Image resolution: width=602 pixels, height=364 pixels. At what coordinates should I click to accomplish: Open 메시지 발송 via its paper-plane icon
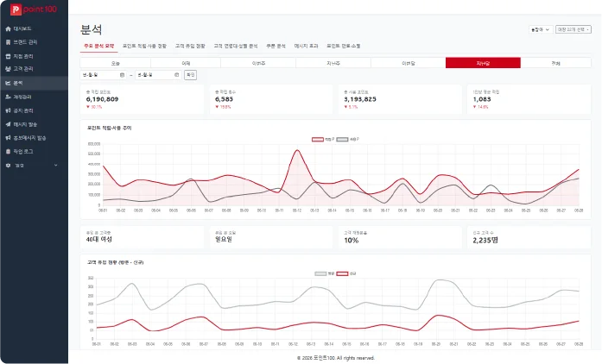click(x=8, y=124)
